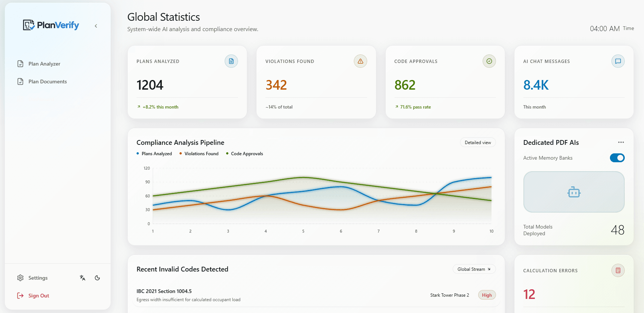Click the 71.6% pass rate trend
The height and width of the screenshot is (313, 644).
pyautogui.click(x=413, y=107)
